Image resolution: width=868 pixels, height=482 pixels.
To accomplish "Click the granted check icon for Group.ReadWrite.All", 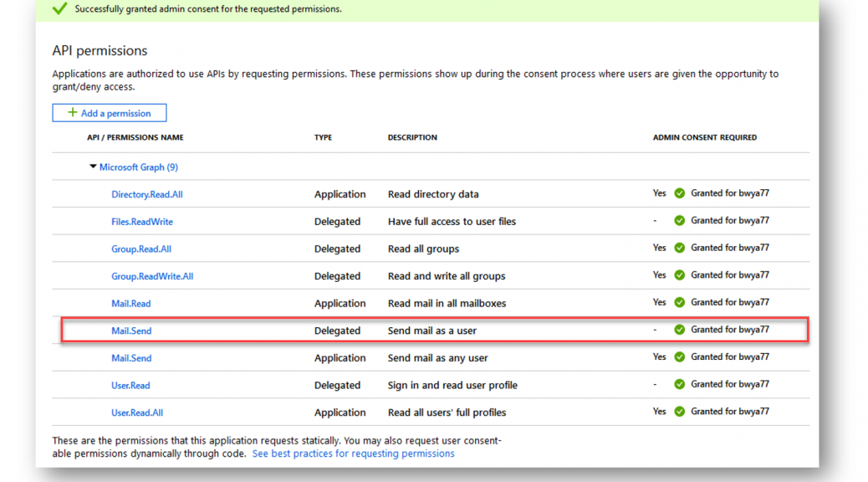I will pyautogui.click(x=679, y=274).
